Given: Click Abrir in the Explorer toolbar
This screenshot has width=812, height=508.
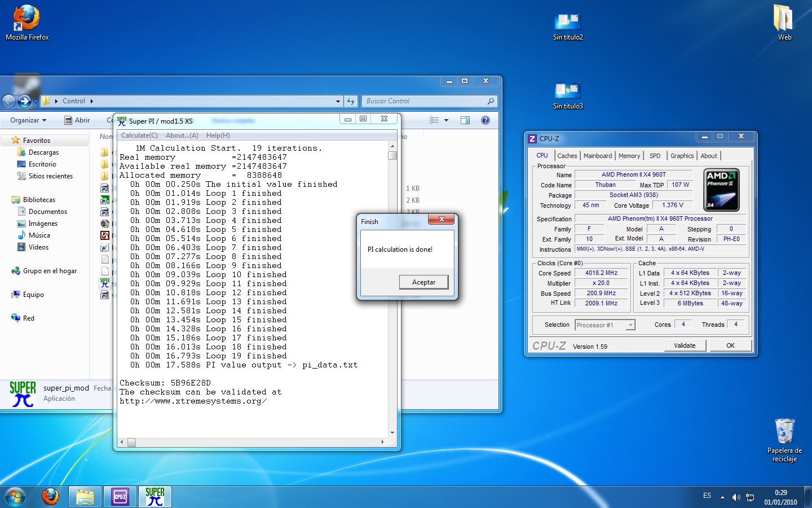Looking at the screenshot, I should click(x=77, y=120).
